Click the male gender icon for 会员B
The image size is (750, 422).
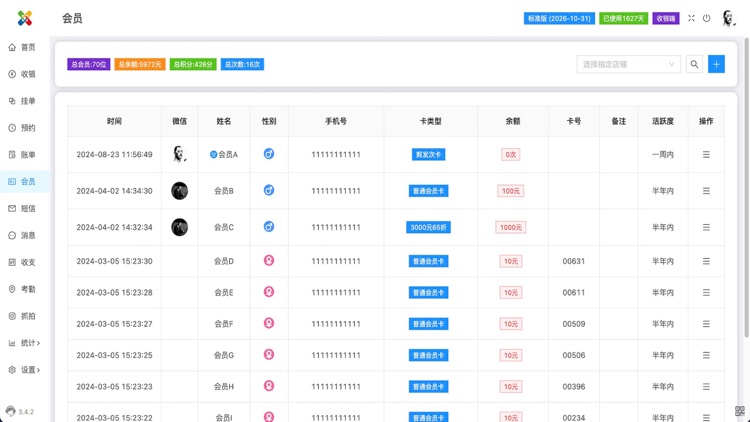pos(269,190)
